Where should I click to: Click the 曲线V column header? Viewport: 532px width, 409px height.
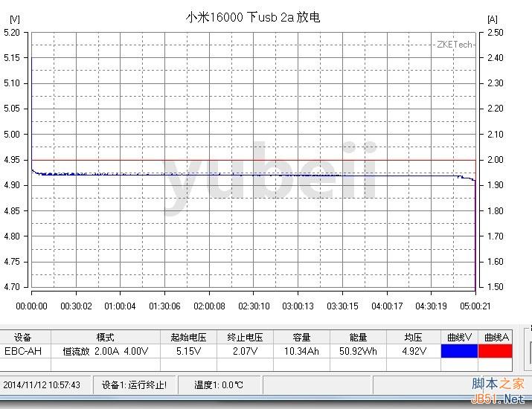coord(459,338)
